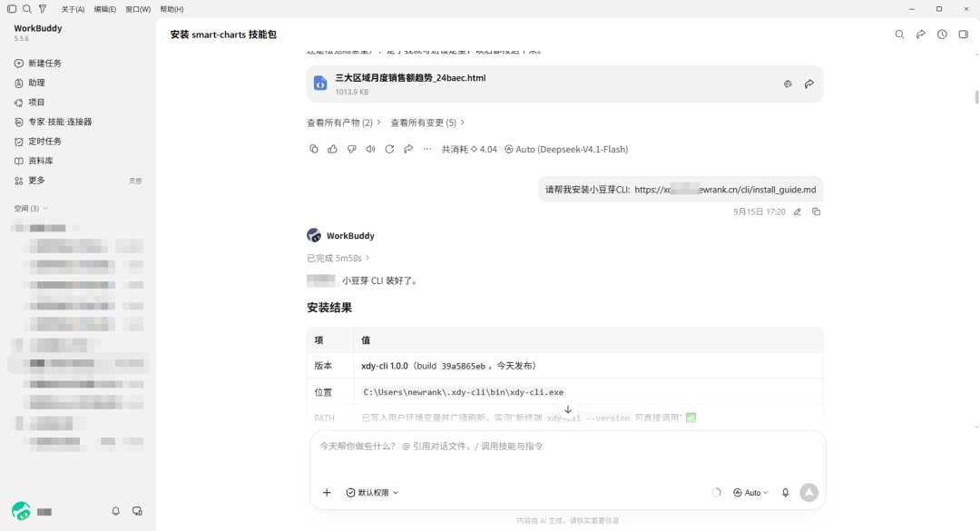Click the Auto (Deepseek-V4.1-Flash) model label

tap(566, 150)
